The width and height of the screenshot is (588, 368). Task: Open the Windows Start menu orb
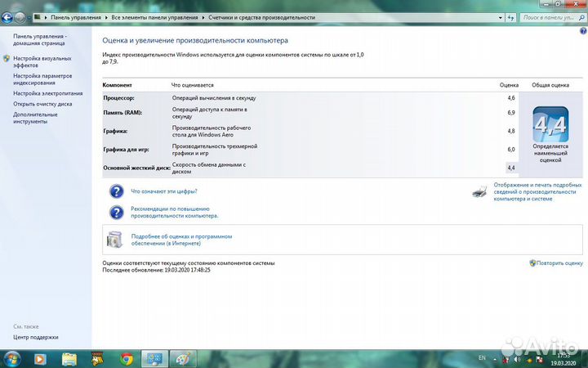coord(12,359)
